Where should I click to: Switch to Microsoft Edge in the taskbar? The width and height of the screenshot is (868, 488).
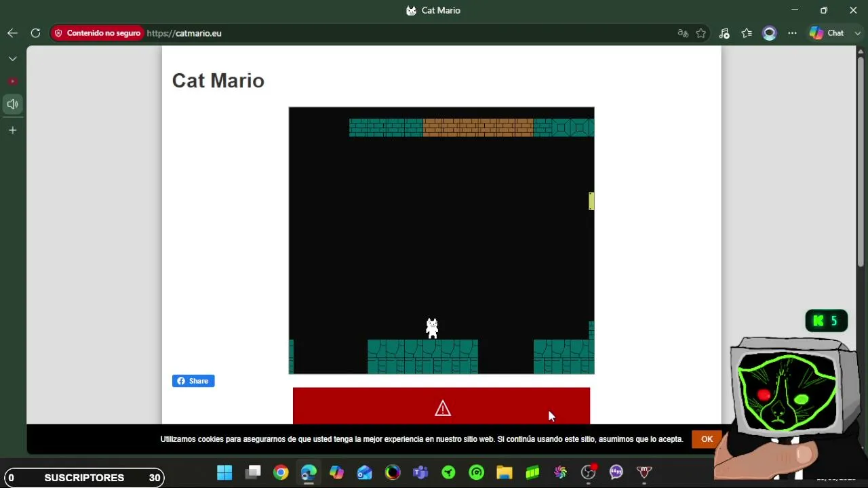(309, 472)
